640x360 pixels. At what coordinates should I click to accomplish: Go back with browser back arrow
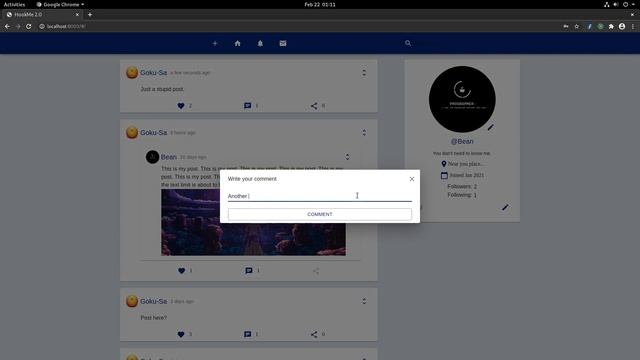point(7,26)
